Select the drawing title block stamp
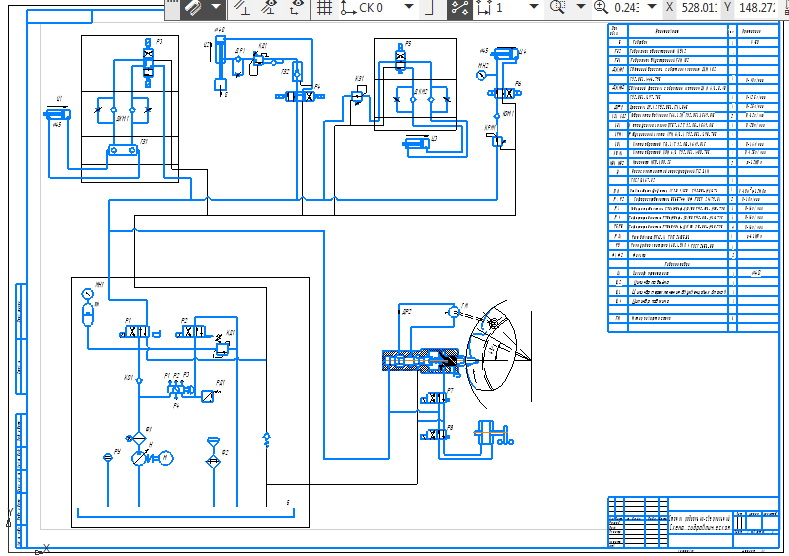Image resolution: width=789 pixels, height=556 pixels. [693, 522]
